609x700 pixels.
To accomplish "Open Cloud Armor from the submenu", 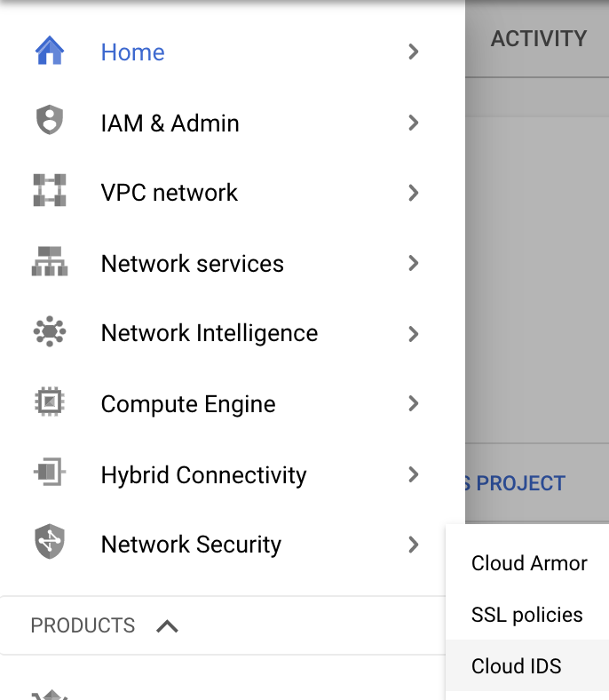I will coord(529,563).
